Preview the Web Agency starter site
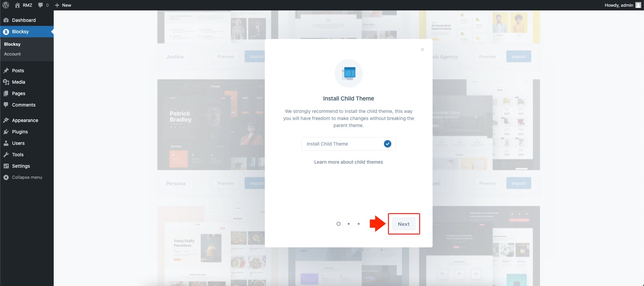The width and height of the screenshot is (644, 286). coord(488,56)
